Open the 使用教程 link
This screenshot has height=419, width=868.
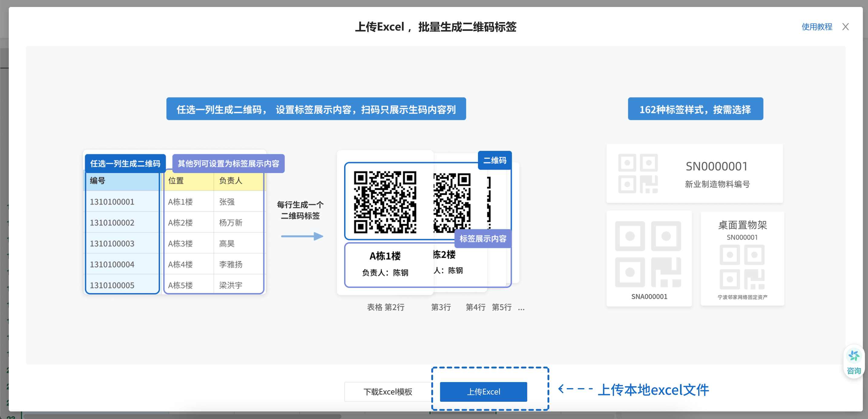(x=817, y=27)
